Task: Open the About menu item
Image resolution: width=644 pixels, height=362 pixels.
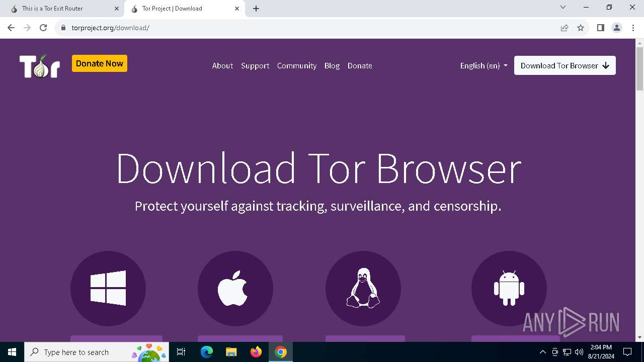Action: pyautogui.click(x=222, y=65)
